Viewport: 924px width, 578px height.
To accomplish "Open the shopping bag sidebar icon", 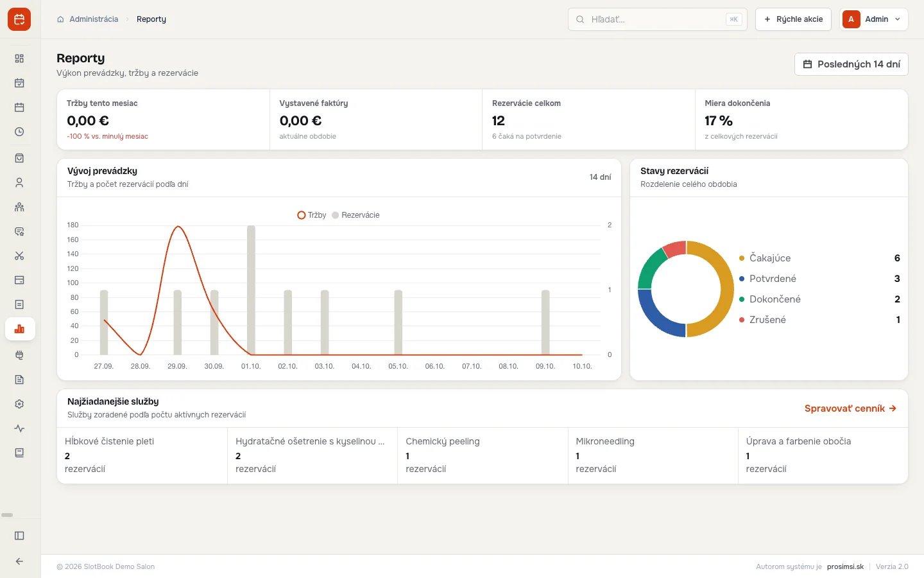I will [19, 158].
